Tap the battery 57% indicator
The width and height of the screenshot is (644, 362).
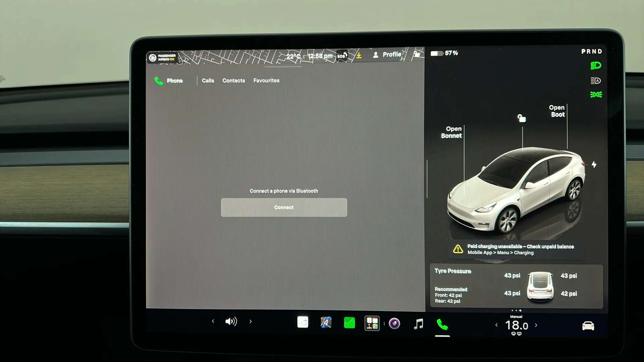click(444, 53)
